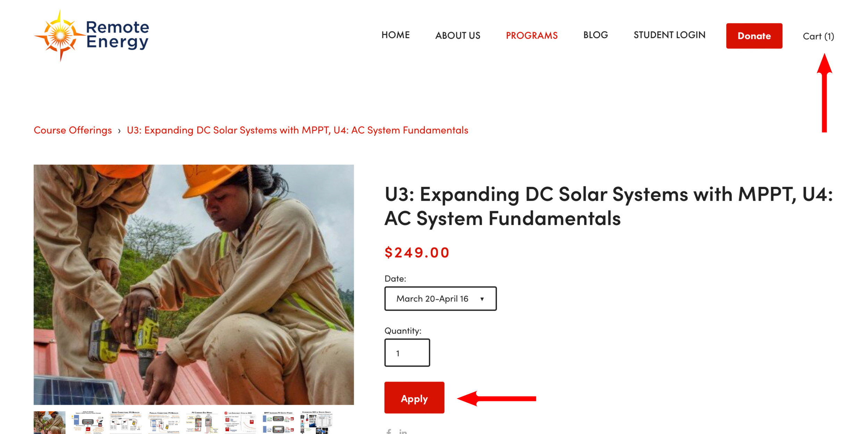The width and height of the screenshot is (868, 434).
Task: Follow the Course Offerings breadcrumb link
Action: tap(73, 130)
